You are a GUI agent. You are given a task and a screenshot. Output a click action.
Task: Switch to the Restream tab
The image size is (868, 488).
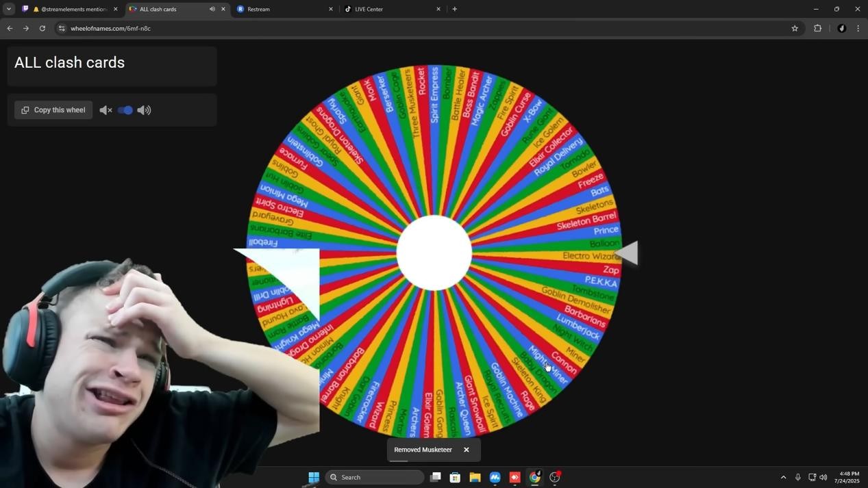tap(284, 9)
